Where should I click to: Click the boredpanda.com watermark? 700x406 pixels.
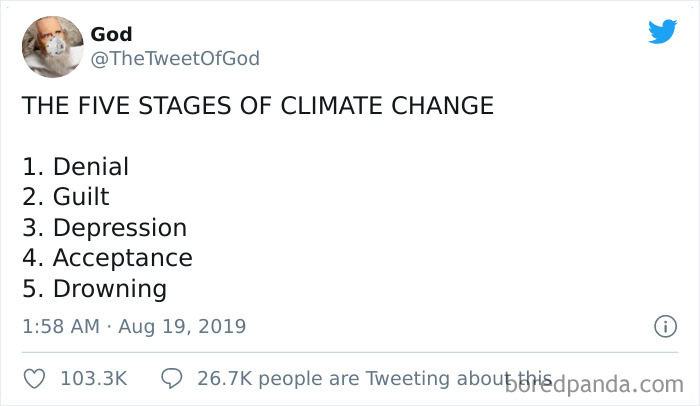tap(594, 385)
